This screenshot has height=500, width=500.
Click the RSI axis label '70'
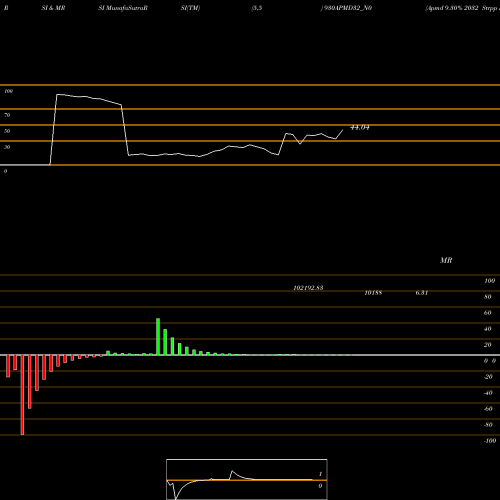tap(7, 115)
